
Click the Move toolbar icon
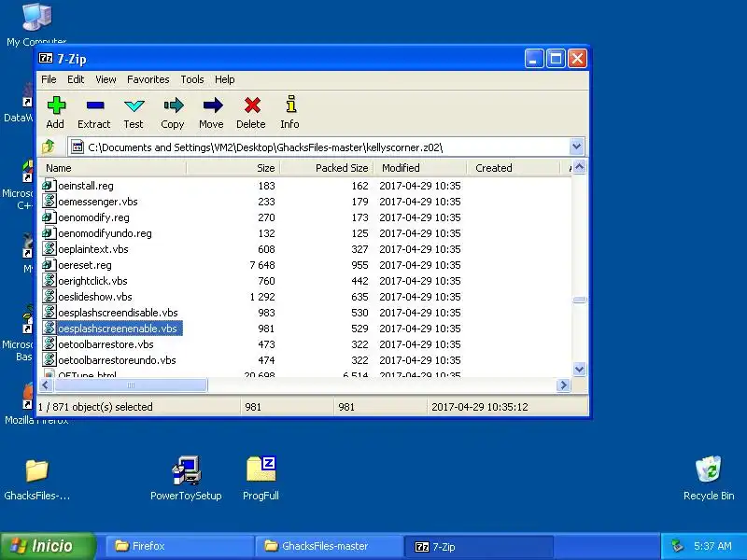[x=212, y=105]
